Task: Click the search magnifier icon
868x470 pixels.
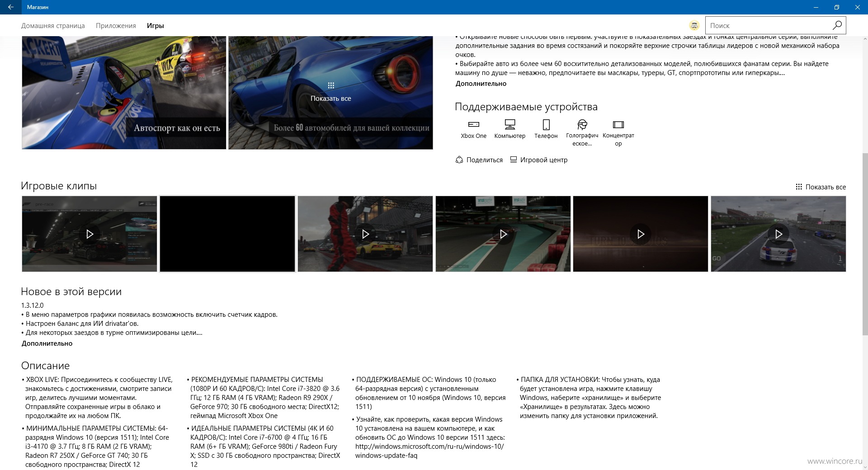Action: click(837, 25)
